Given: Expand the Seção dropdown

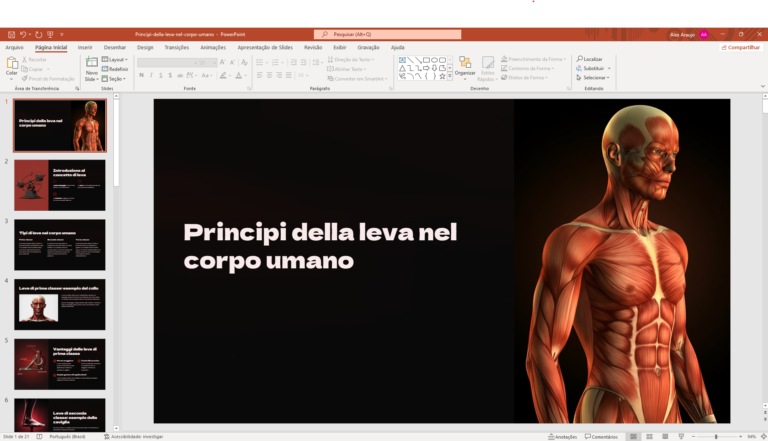Looking at the screenshot, I should click(116, 78).
